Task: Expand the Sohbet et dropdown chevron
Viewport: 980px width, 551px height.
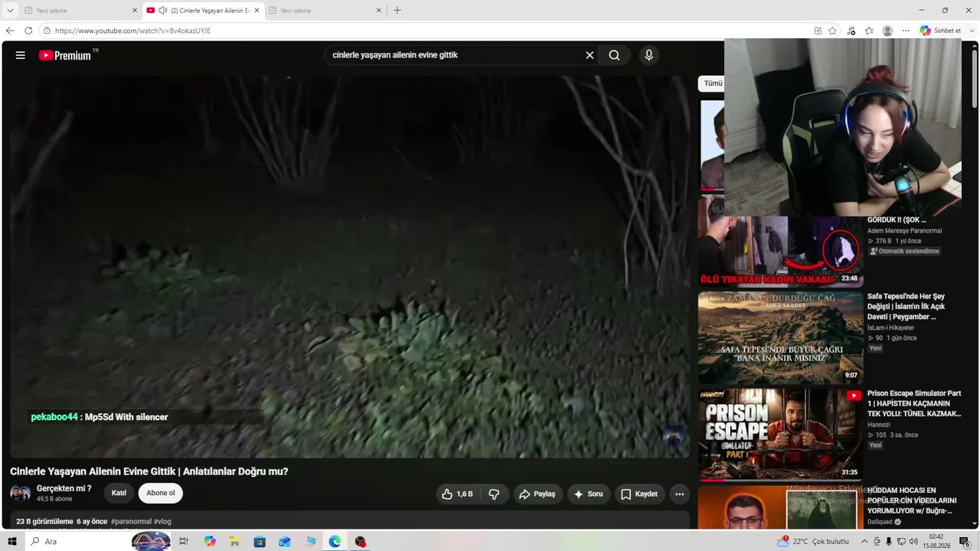Action: 972,31
